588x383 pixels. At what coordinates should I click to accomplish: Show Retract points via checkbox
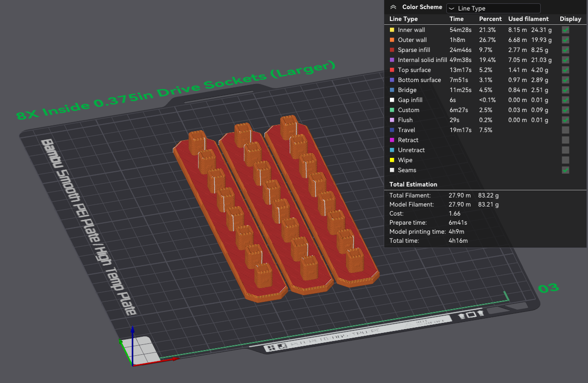click(566, 140)
